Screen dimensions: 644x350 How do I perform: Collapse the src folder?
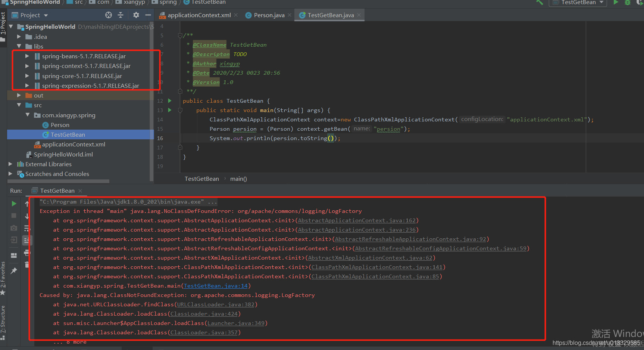click(x=19, y=105)
